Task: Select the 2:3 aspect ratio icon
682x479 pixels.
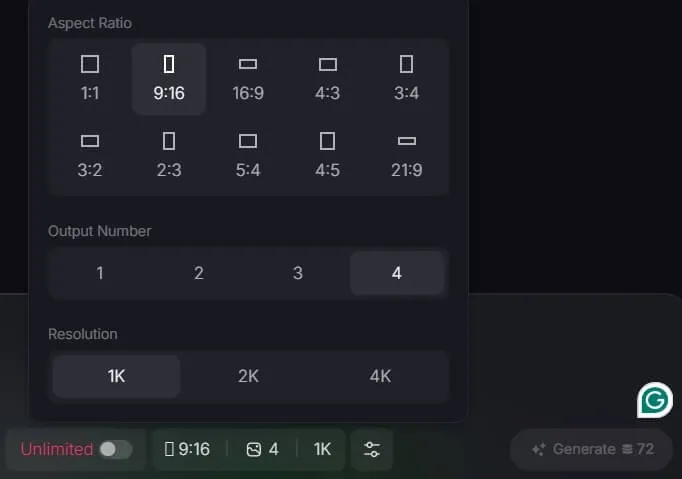Action: pyautogui.click(x=169, y=141)
